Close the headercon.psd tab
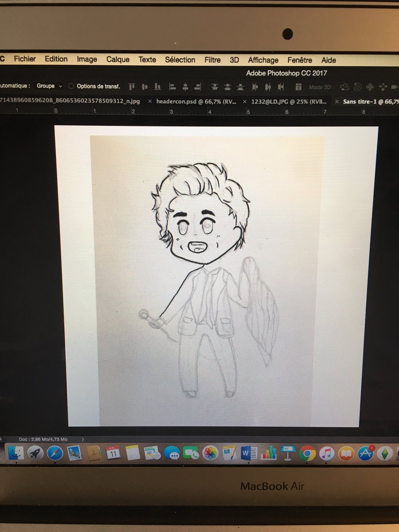This screenshot has height=532, width=399. (x=150, y=101)
